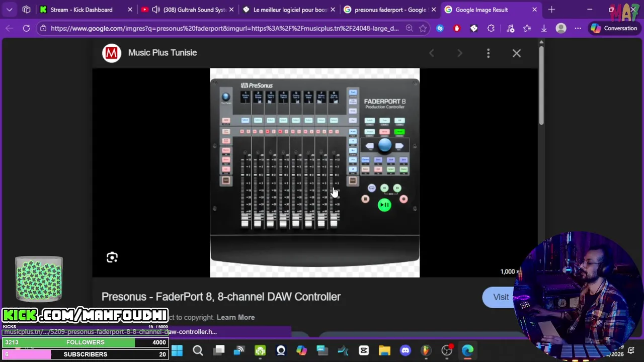Open the Copilot Conversation button
The height and width of the screenshot is (362, 644).
click(614, 28)
